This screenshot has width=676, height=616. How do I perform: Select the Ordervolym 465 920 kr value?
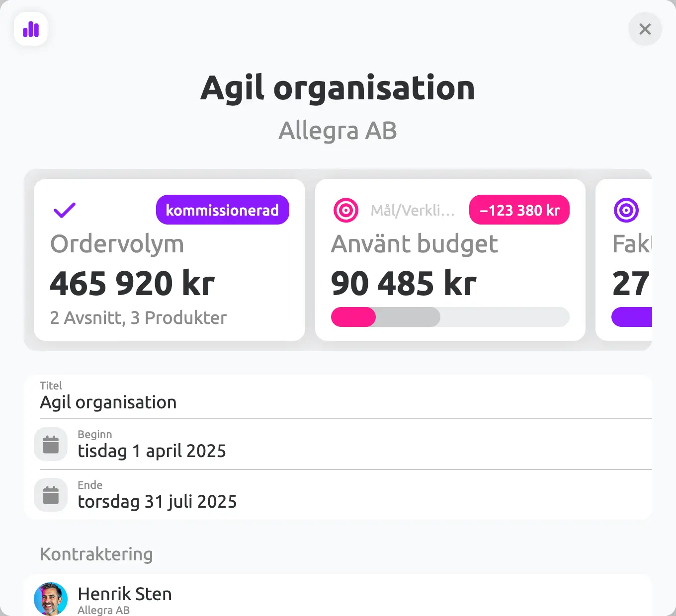pos(133,283)
